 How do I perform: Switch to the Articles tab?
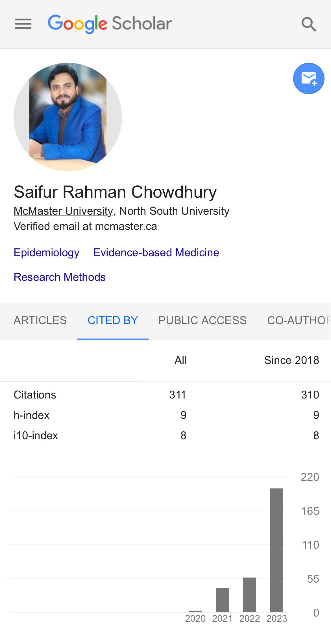40,320
